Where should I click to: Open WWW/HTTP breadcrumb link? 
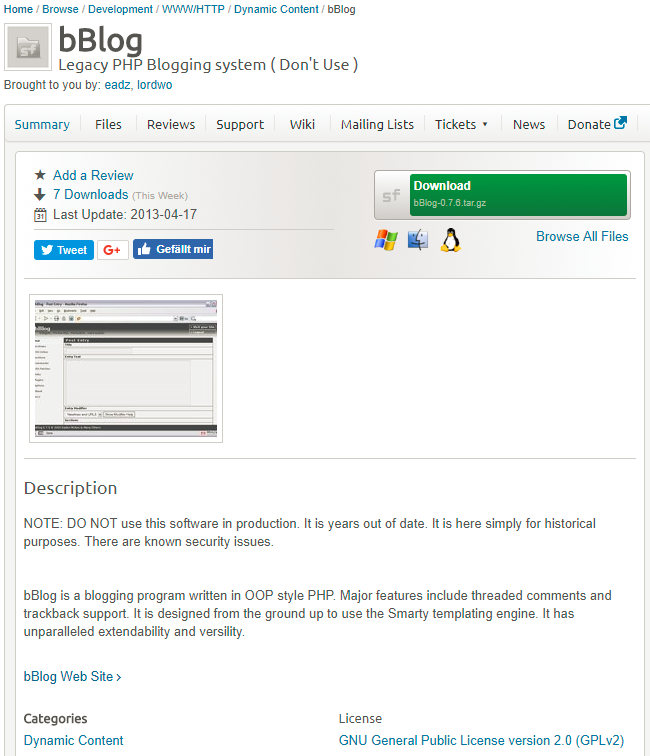[x=193, y=9]
